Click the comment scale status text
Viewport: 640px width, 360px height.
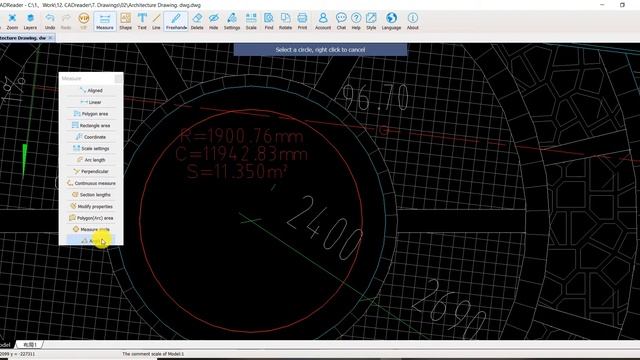click(153, 354)
